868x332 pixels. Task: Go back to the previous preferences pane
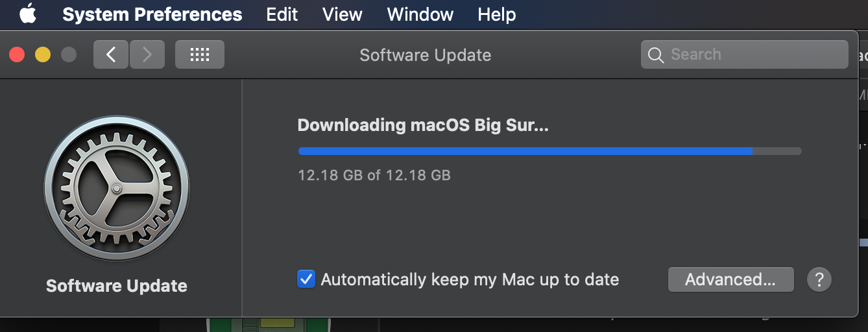tap(111, 54)
